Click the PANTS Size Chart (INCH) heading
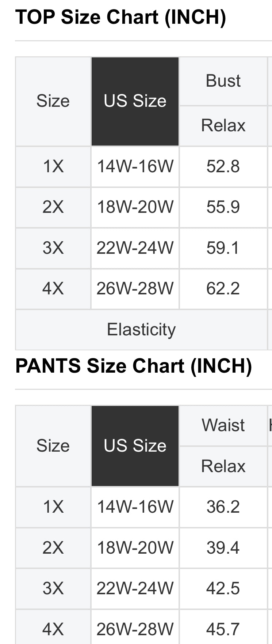This screenshot has height=644, width=272. point(133,366)
